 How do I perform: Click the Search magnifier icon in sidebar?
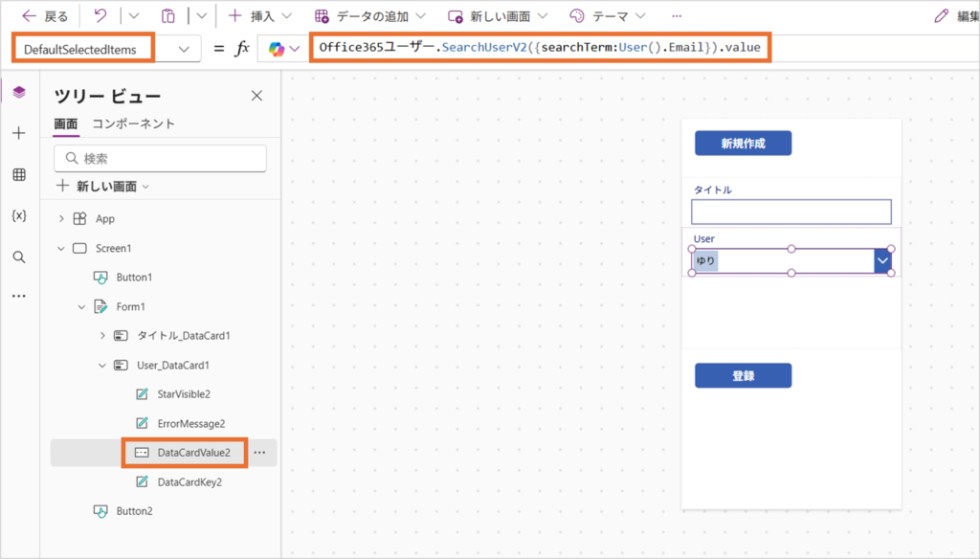19,257
